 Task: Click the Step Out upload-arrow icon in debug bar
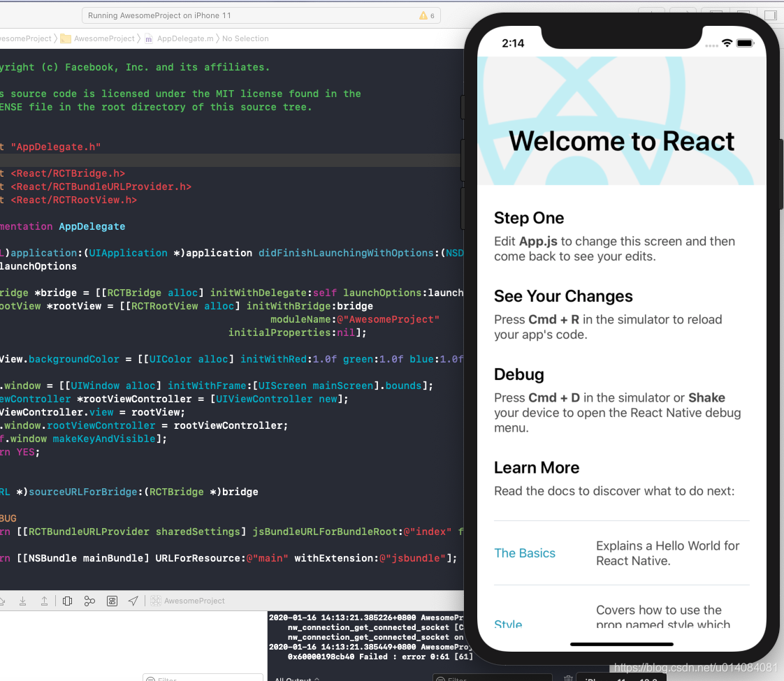[45, 601]
